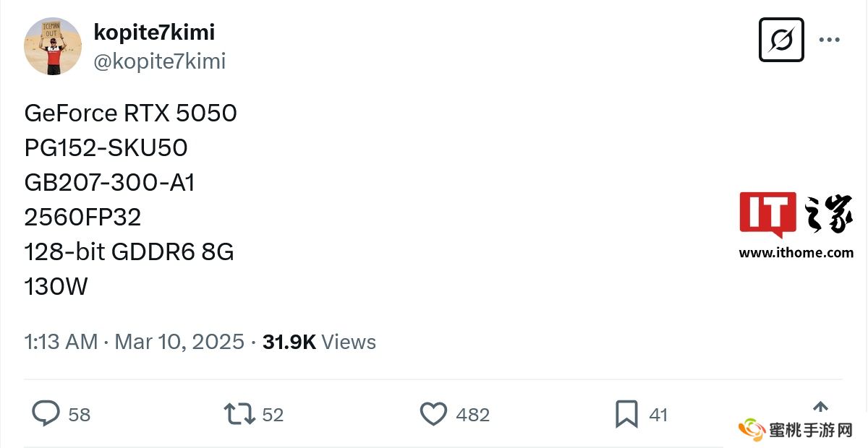Click the @kopite7kimi handle
The image size is (868, 448).
(160, 61)
